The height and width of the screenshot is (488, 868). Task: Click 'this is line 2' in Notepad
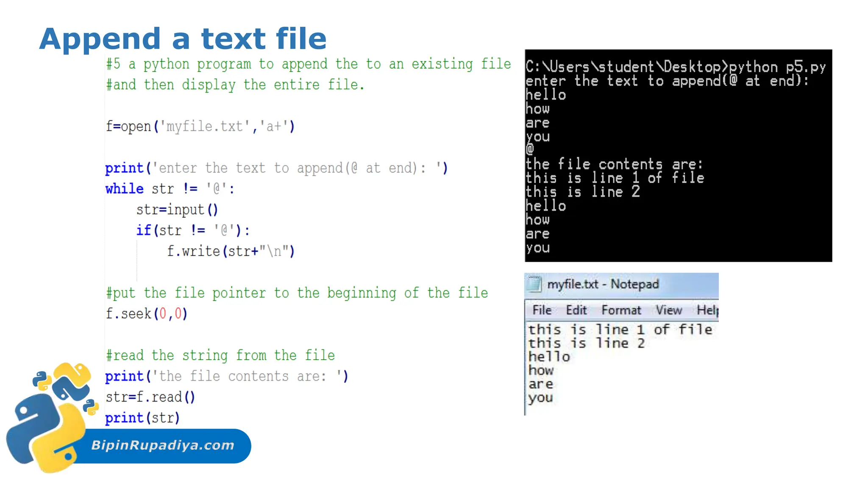587,343
